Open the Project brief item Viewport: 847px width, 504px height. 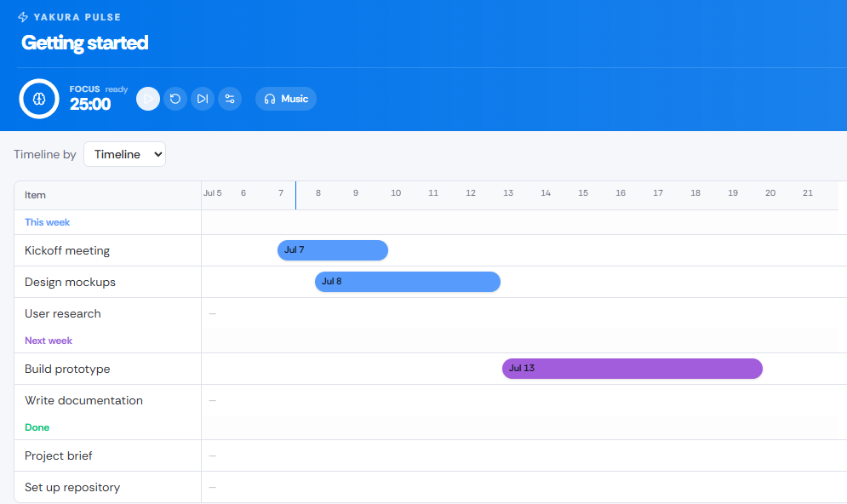pyautogui.click(x=59, y=456)
